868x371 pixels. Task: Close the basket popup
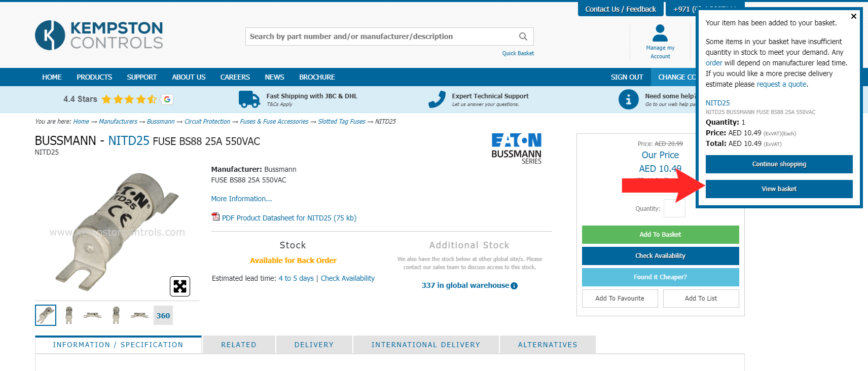(854, 16)
